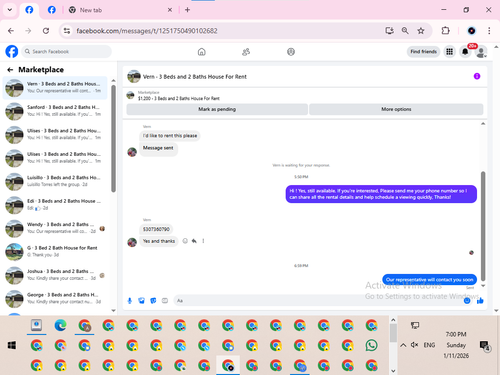Image resolution: width=500 pixels, height=375 pixels.
Task: Open the George conversation
Action: tap(55, 298)
